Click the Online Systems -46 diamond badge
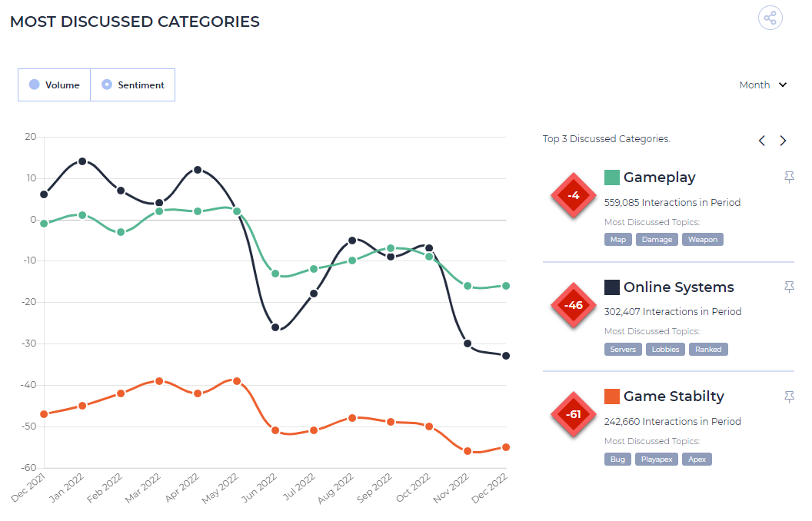 click(574, 305)
